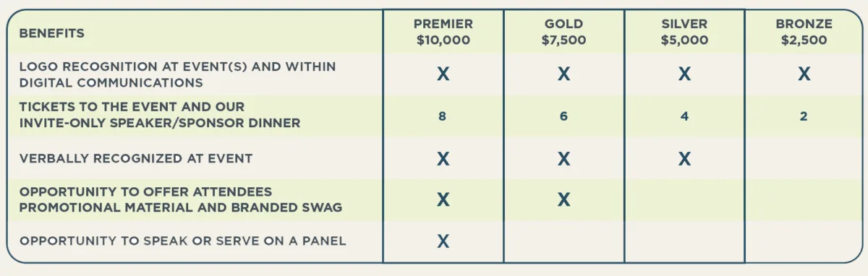Click the X for Premier verbal recognition
868x276 pixels.
[443, 158]
